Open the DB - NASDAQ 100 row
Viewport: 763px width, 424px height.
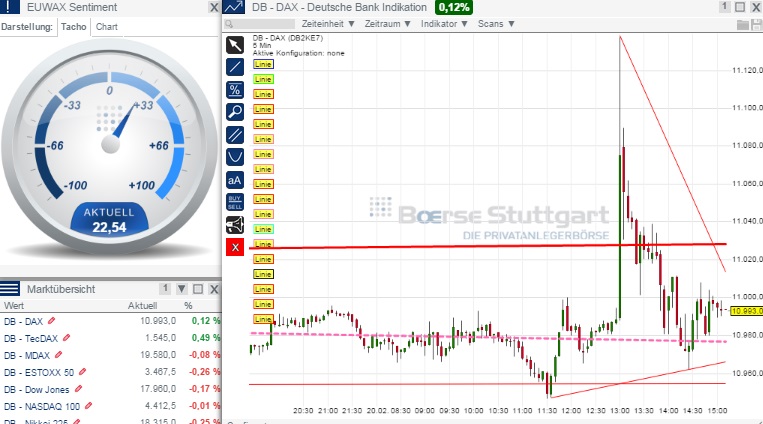(x=110, y=406)
